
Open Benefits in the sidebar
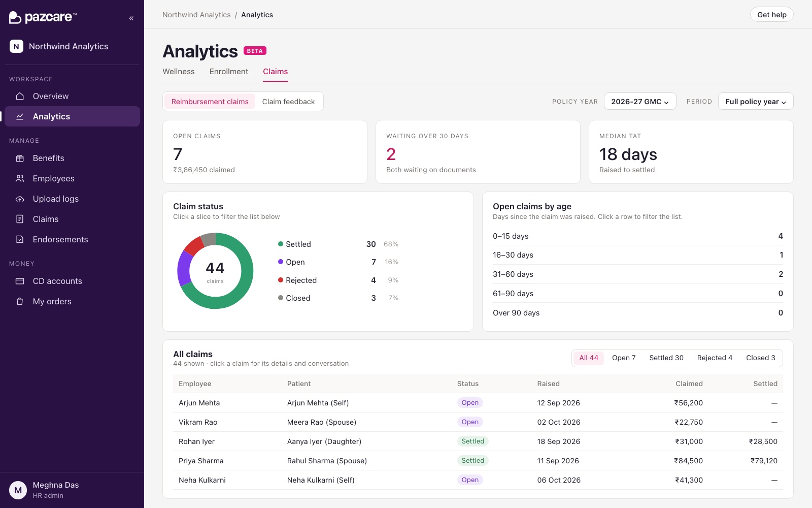pos(72,158)
